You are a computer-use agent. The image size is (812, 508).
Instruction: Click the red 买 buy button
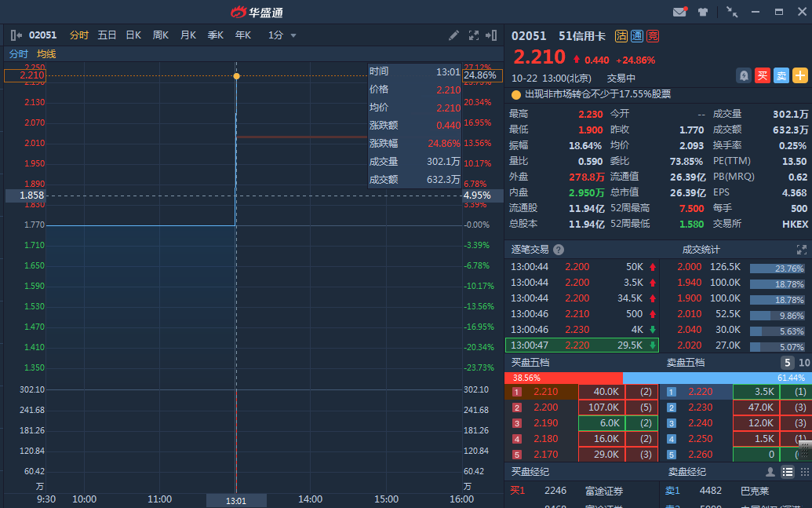coord(762,75)
